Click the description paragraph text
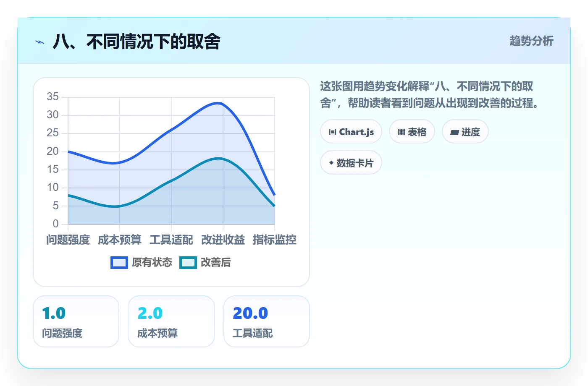The width and height of the screenshot is (588, 386). 429,95
